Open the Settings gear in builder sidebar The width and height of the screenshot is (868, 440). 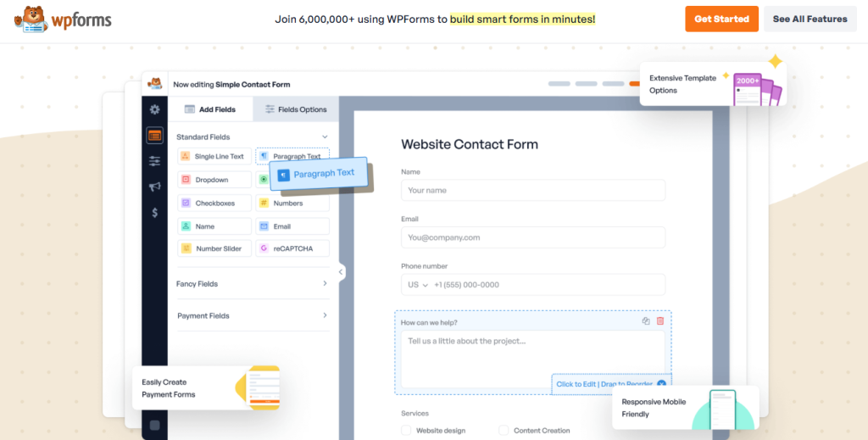click(154, 109)
